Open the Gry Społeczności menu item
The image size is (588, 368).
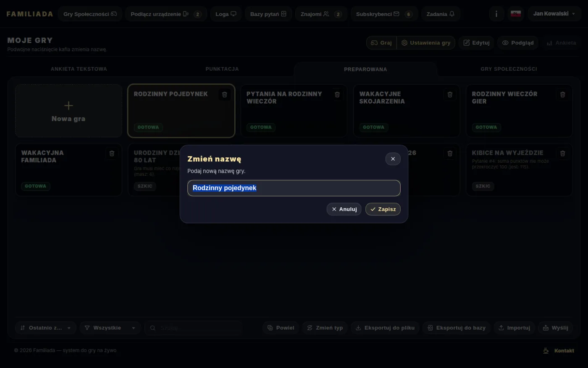tap(90, 14)
